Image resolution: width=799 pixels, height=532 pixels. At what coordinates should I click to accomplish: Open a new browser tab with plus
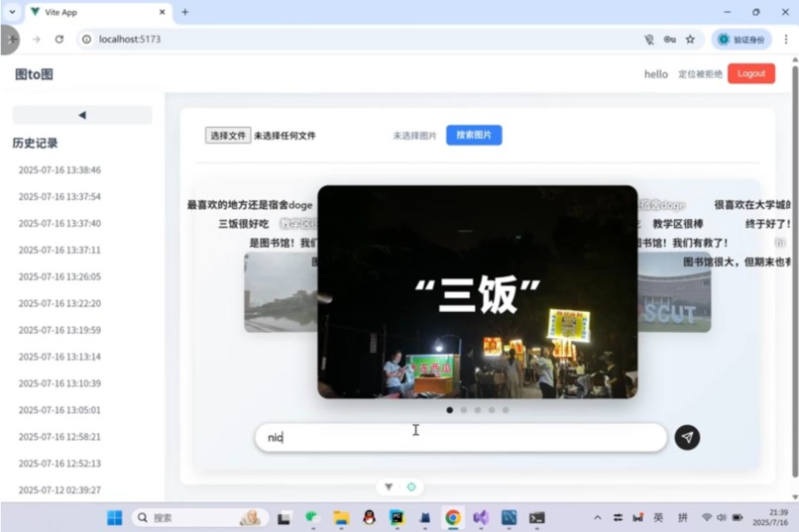click(x=185, y=12)
